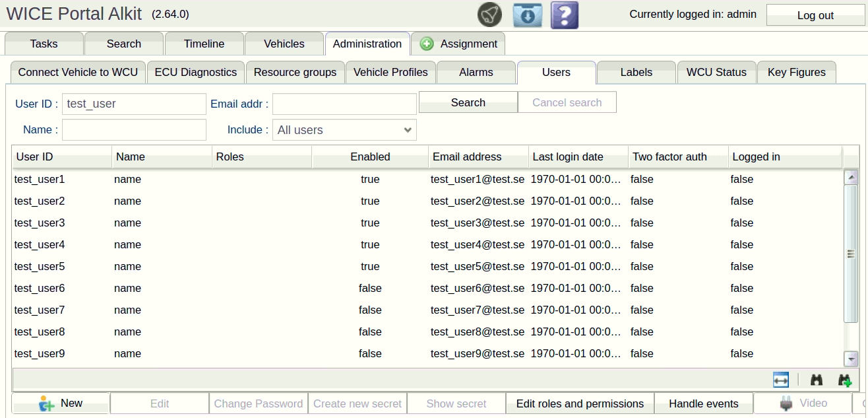Screen dimensions: 868x418
Task: Click into the Email addr field
Action: point(344,104)
